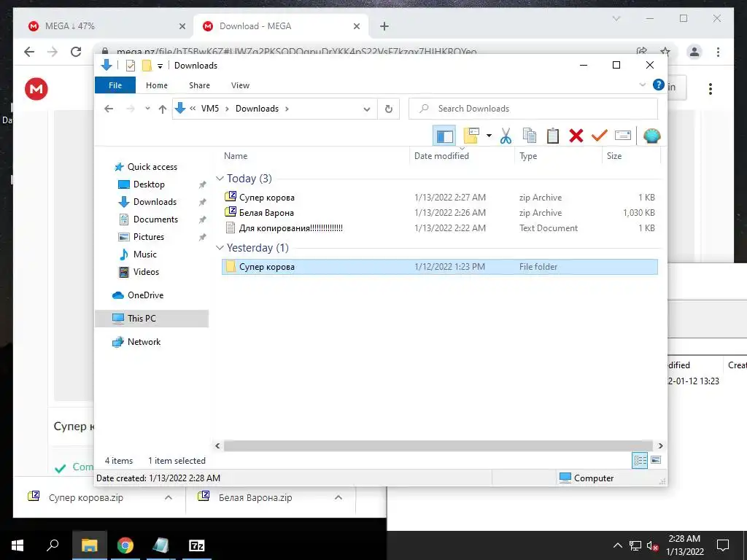Viewport: 747px width, 560px height.
Task: Expand the chevron after Downloads breadcrumb
Action: [287, 109]
